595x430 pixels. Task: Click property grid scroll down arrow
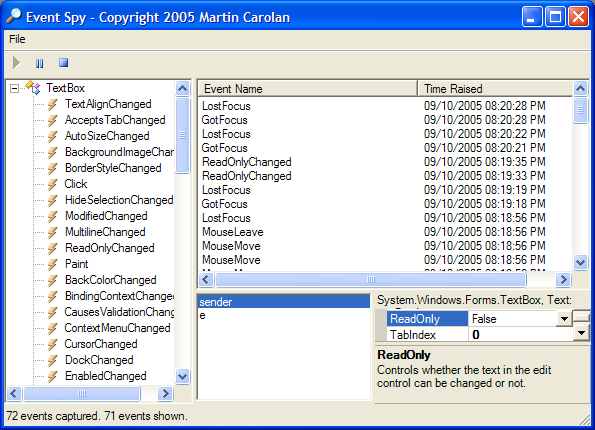point(582,333)
